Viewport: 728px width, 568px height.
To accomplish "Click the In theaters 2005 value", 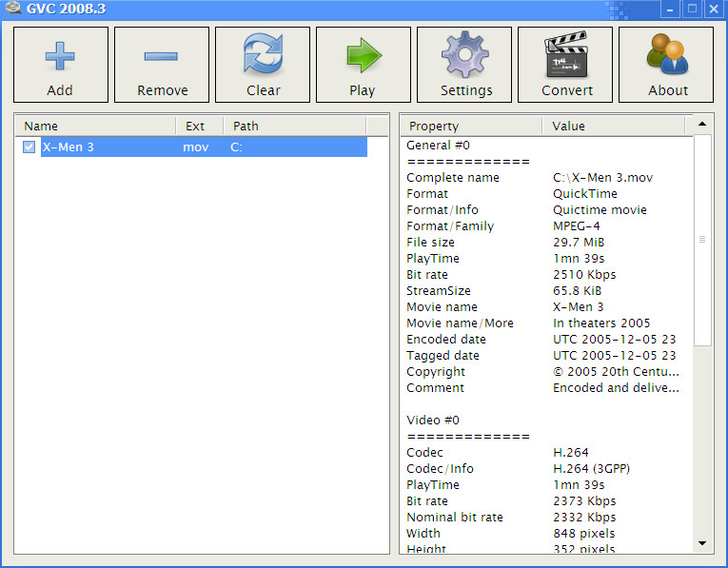I will (601, 323).
